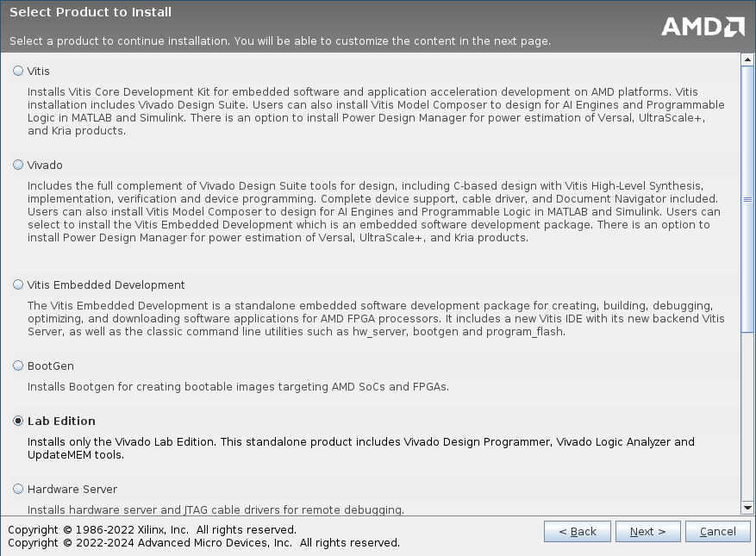Viewport: 756px width, 556px height.
Task: Click the vertical scrollbar thumb
Action: coord(747,199)
